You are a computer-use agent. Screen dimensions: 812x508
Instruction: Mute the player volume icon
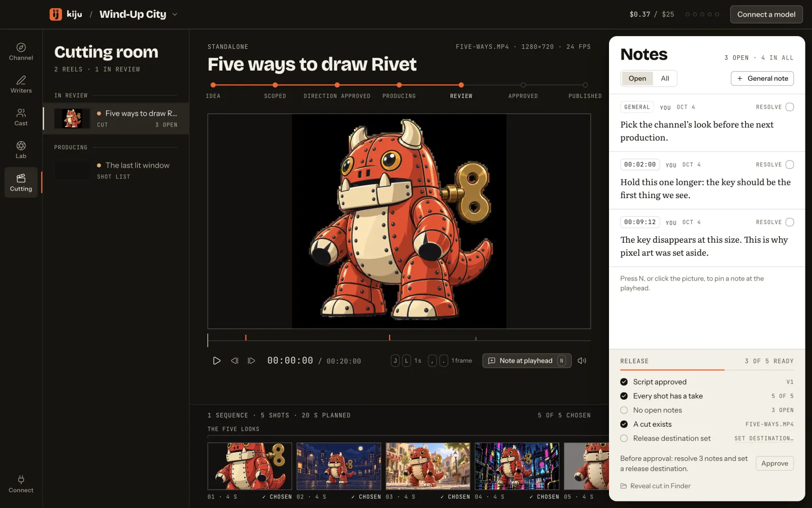582,361
